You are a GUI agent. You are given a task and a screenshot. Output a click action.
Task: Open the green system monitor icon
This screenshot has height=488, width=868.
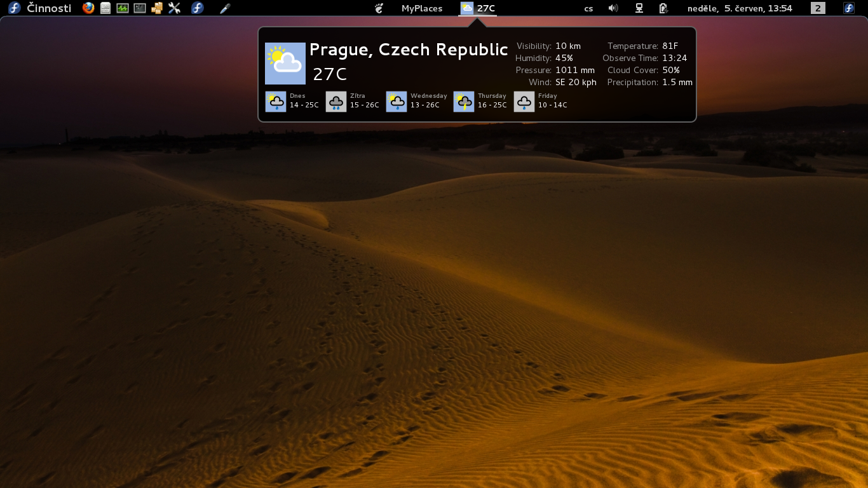click(x=123, y=8)
